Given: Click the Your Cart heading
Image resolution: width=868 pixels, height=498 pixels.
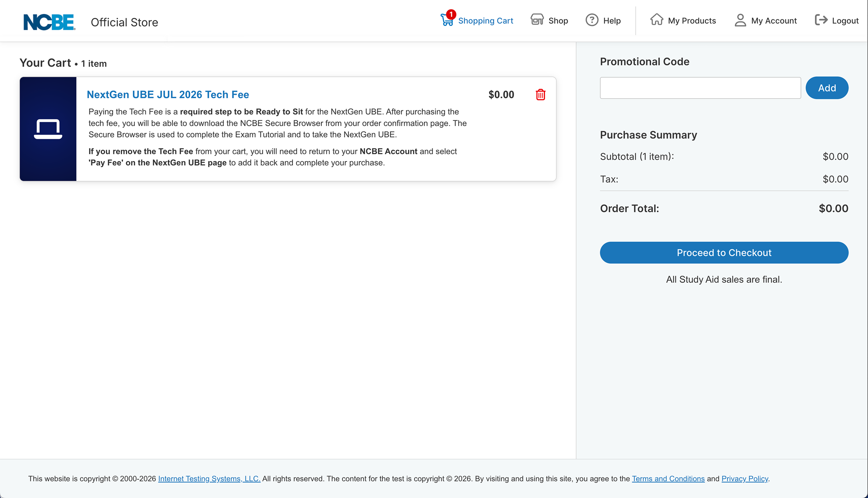Looking at the screenshot, I should tap(45, 63).
